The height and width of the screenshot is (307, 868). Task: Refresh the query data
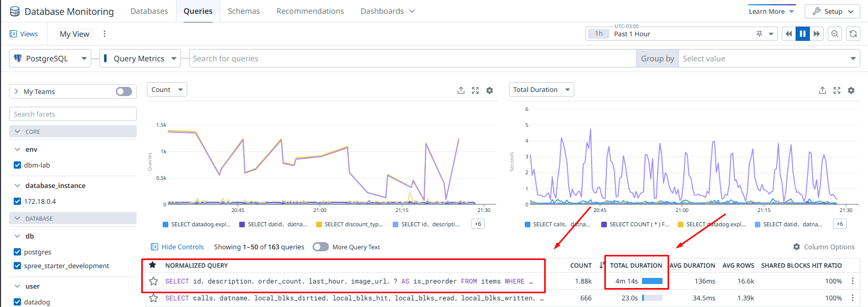click(853, 34)
